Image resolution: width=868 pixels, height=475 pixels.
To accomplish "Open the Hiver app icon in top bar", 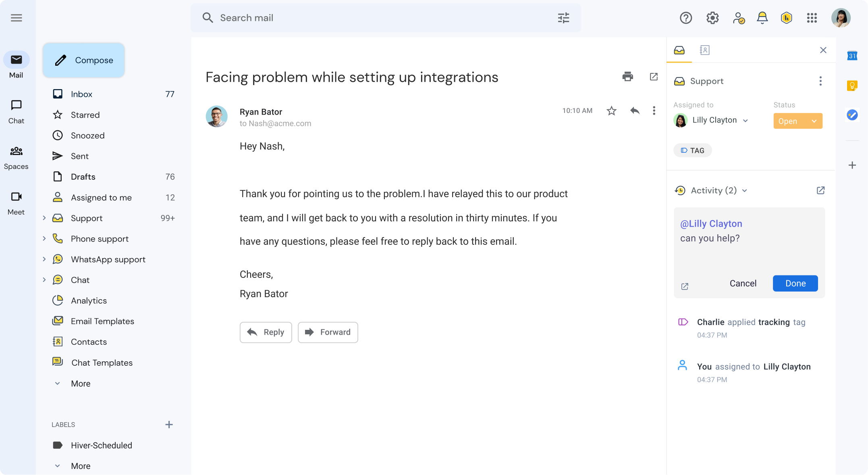I will point(786,18).
